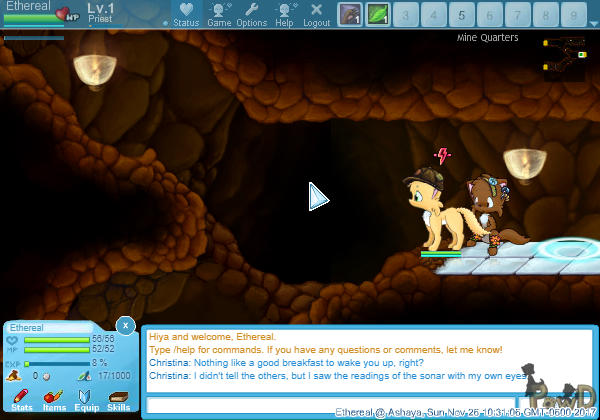Open the Stats panel

click(21, 400)
